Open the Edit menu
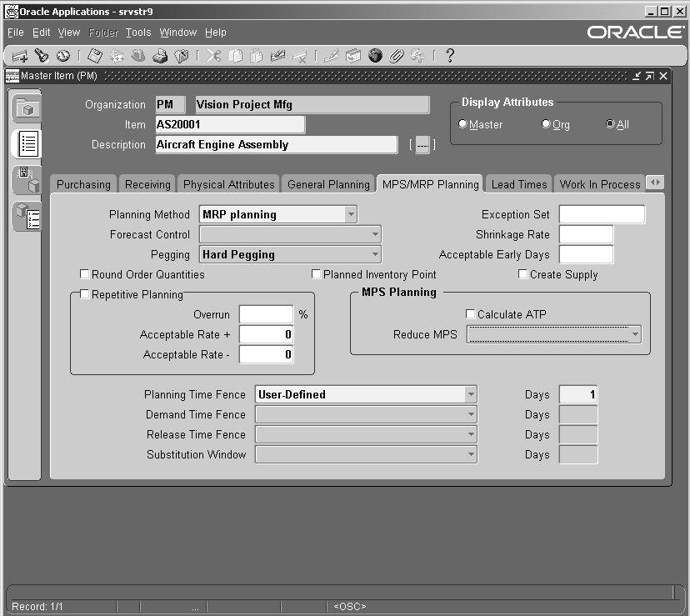Screen dimensions: 690x616 click(42, 33)
